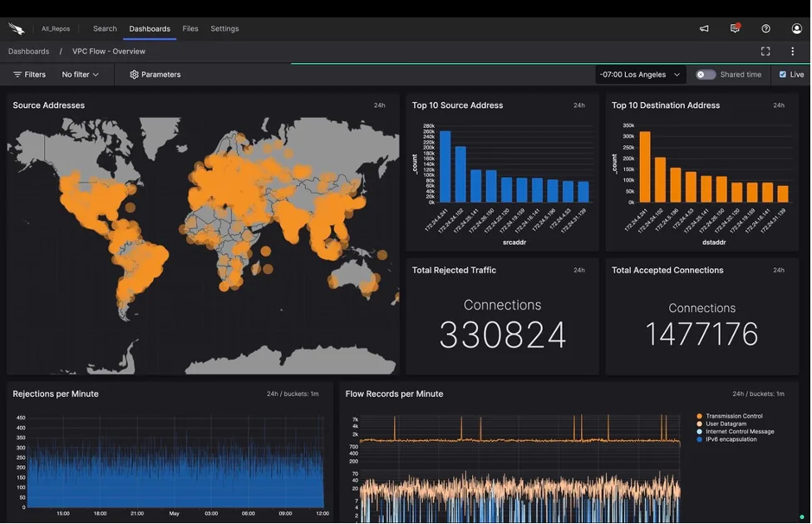Click the help question mark icon

pyautogui.click(x=765, y=29)
